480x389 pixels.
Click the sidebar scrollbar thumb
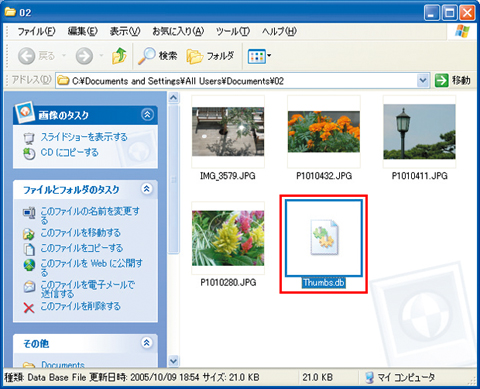[x=173, y=179]
